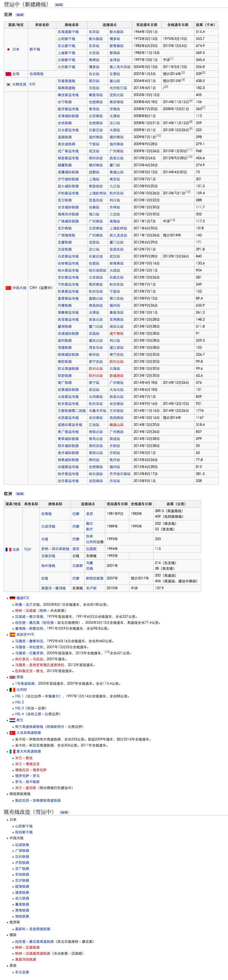Click the Japan flag icon
Image resolution: width=228 pixels, height=980 pixels.
pyautogui.click(x=8, y=49)
